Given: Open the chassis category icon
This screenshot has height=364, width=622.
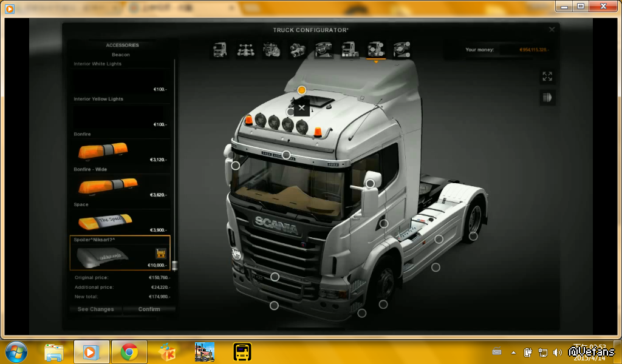Looking at the screenshot, I should click(245, 50).
